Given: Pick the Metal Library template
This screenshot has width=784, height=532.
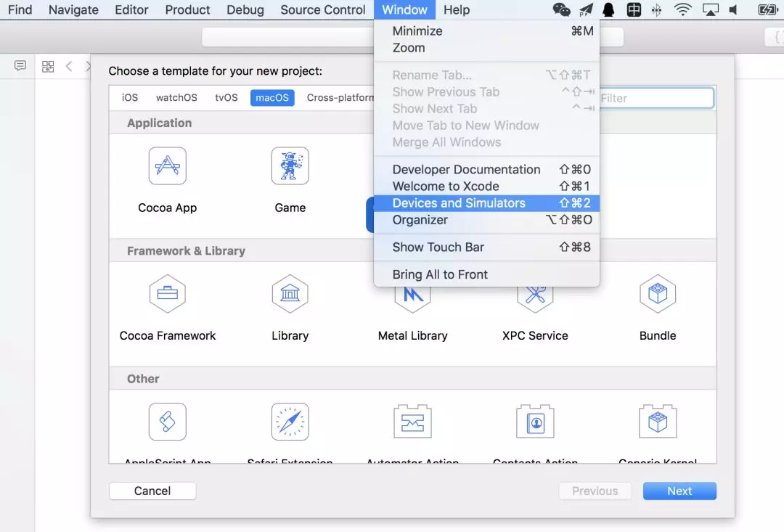Looking at the screenshot, I should 412,299.
